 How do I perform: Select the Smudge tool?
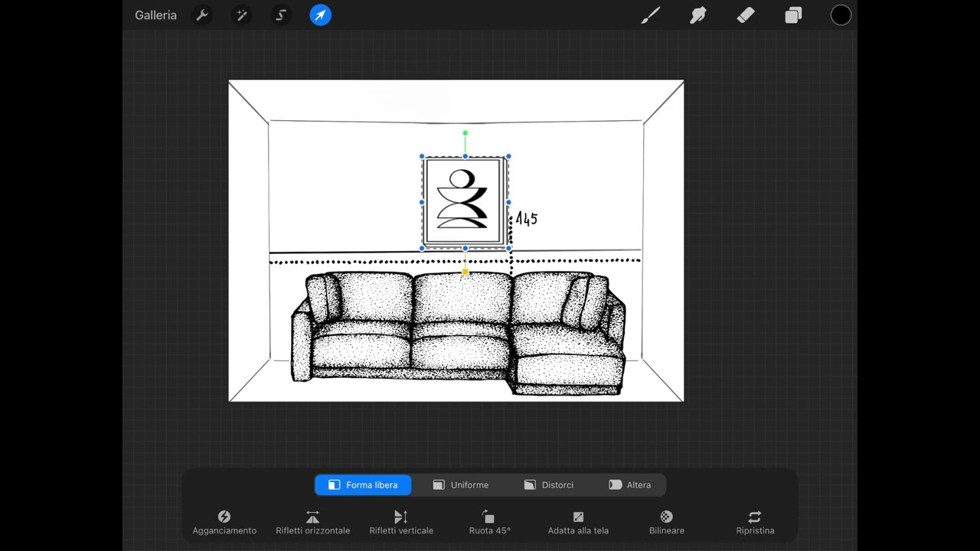click(698, 15)
